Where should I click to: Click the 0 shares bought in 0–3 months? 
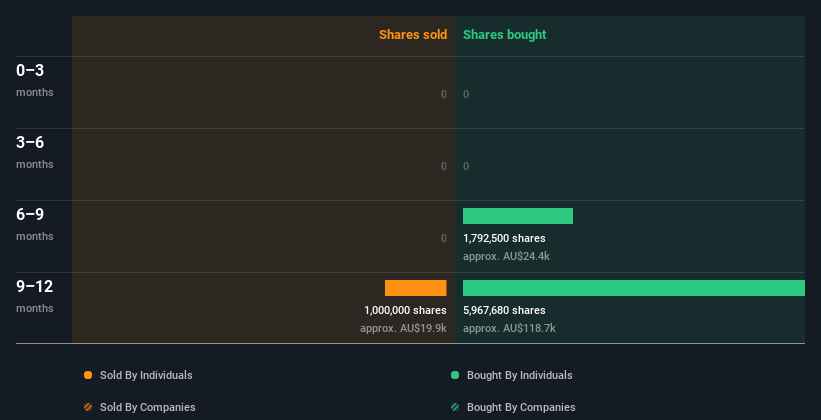(x=466, y=94)
